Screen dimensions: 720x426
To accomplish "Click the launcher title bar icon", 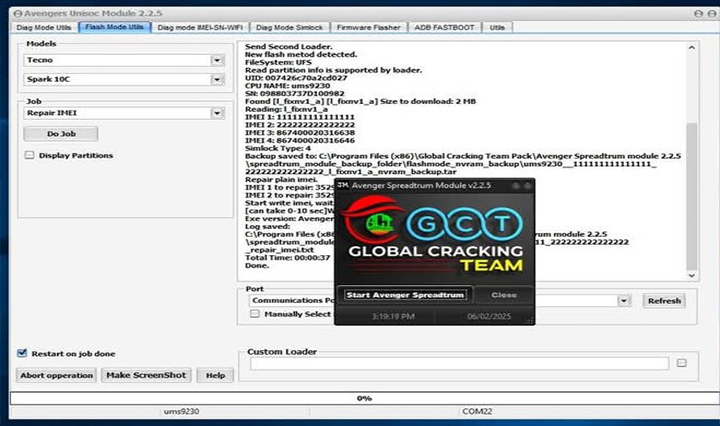I will point(343,185).
